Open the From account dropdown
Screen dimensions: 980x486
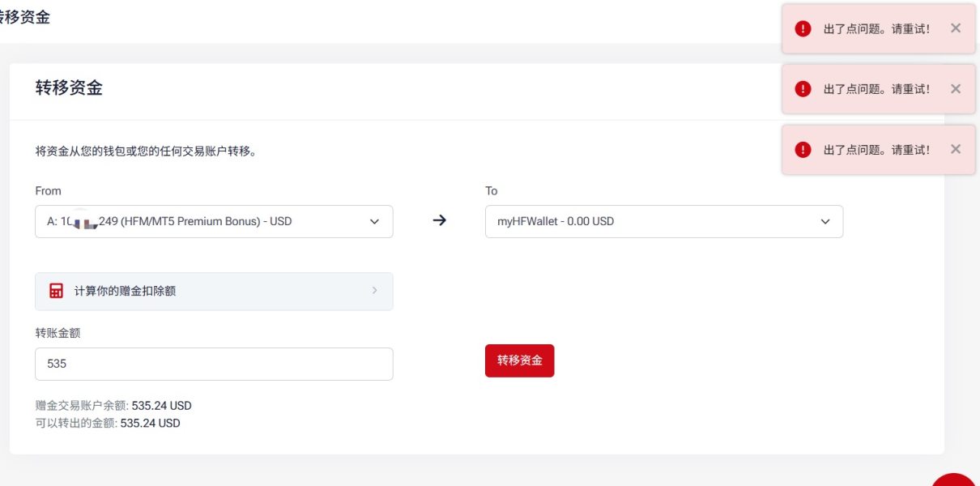click(x=214, y=221)
